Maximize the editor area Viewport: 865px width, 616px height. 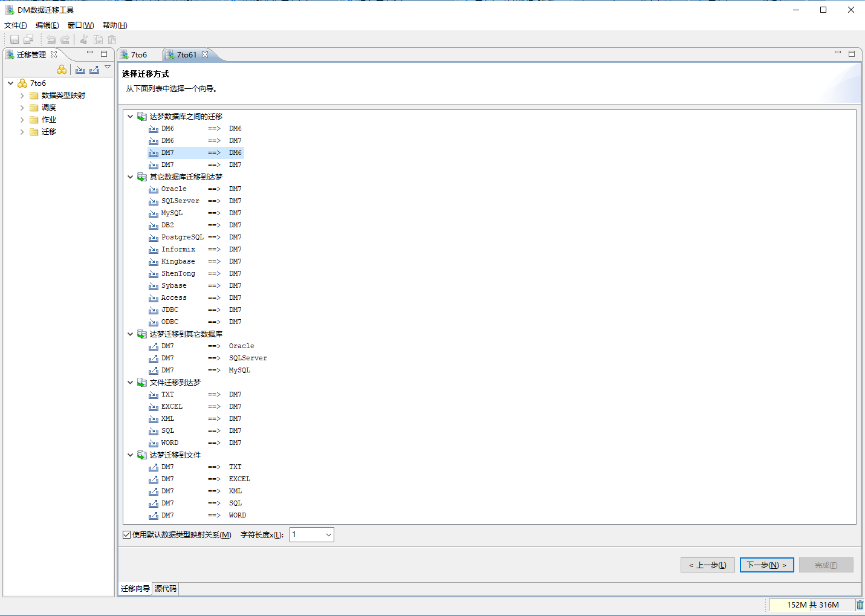coord(852,53)
